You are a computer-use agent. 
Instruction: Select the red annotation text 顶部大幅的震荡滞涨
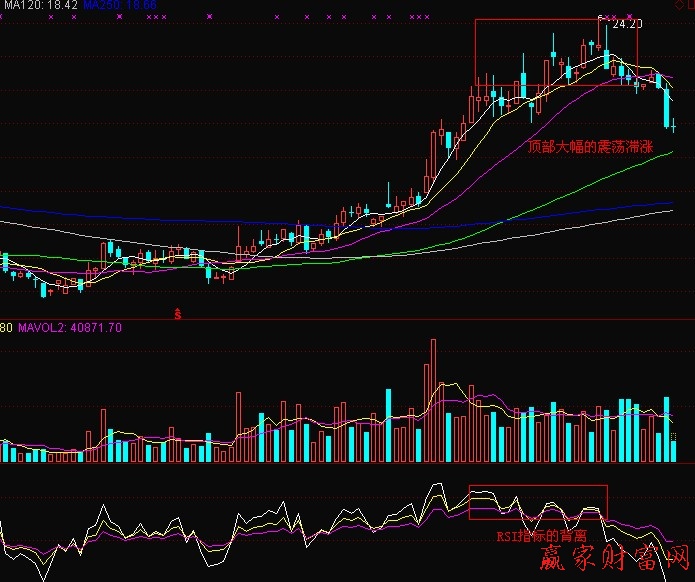click(x=590, y=147)
